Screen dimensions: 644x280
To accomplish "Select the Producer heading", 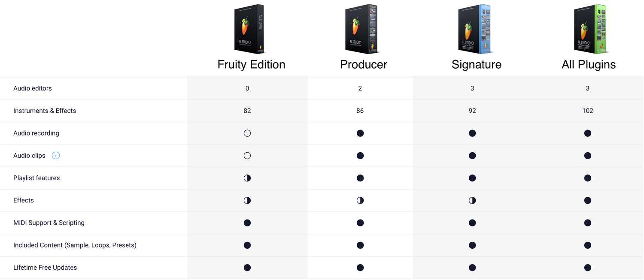I will point(363,64).
